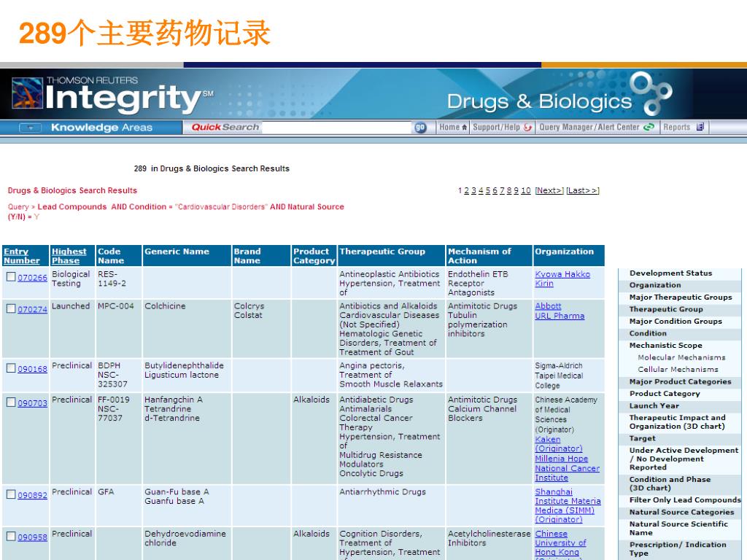Select Major Condition Groups sidebar item
747x560 pixels.
(675, 322)
